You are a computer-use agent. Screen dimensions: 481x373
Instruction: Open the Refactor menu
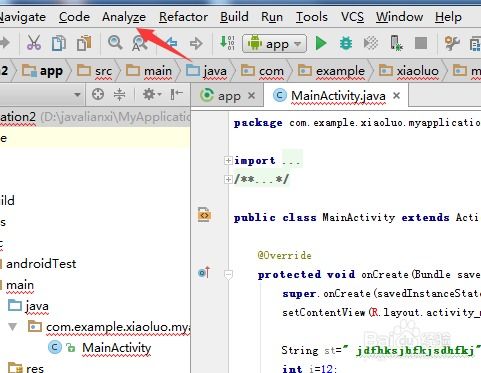(183, 17)
